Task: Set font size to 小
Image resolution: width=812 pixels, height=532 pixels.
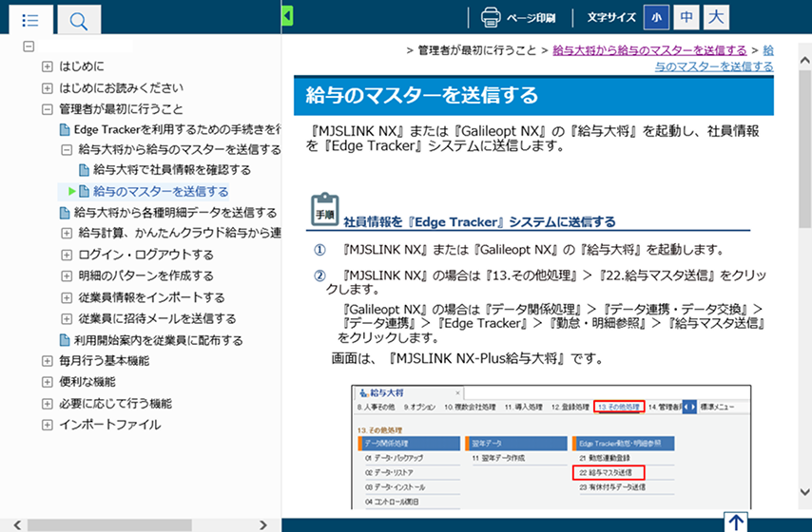Action: point(656,18)
